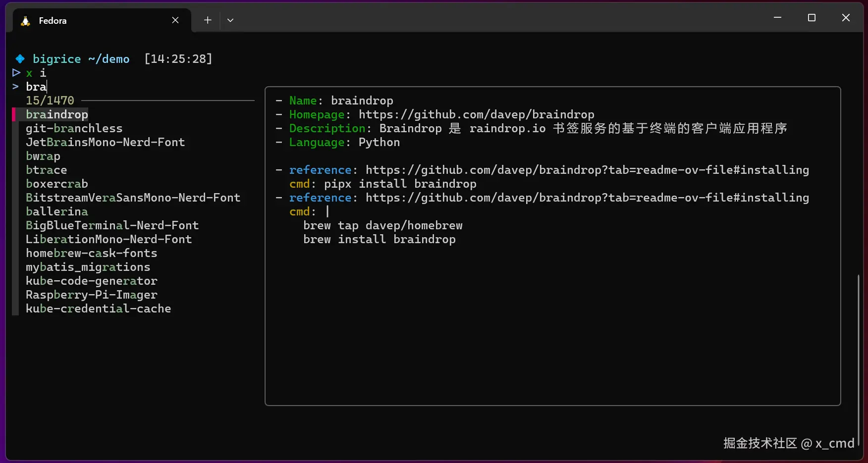Viewport: 868px width, 463px height.
Task: Close the terminal window
Action: click(x=846, y=18)
